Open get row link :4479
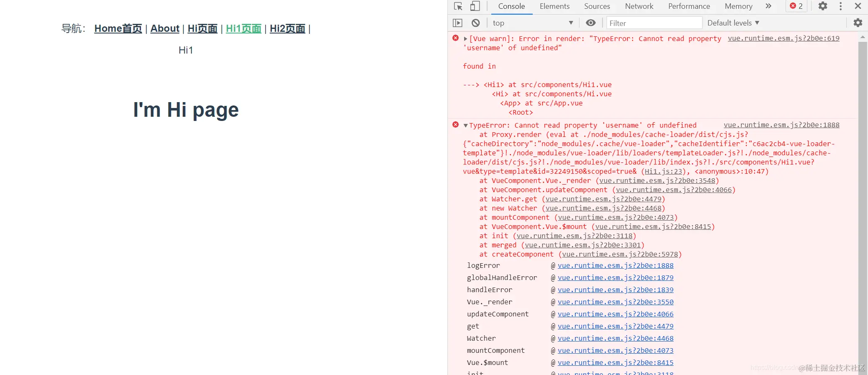Image resolution: width=868 pixels, height=375 pixels. tap(615, 326)
